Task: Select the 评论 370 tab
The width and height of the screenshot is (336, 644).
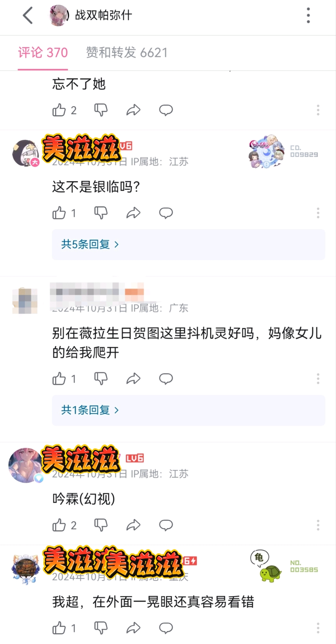Action: click(43, 53)
